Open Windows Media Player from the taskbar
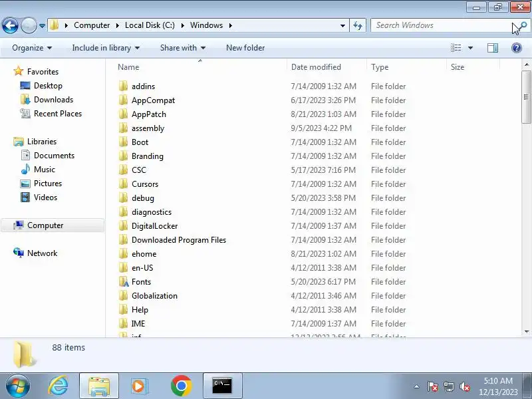The image size is (532, 399). [138, 386]
